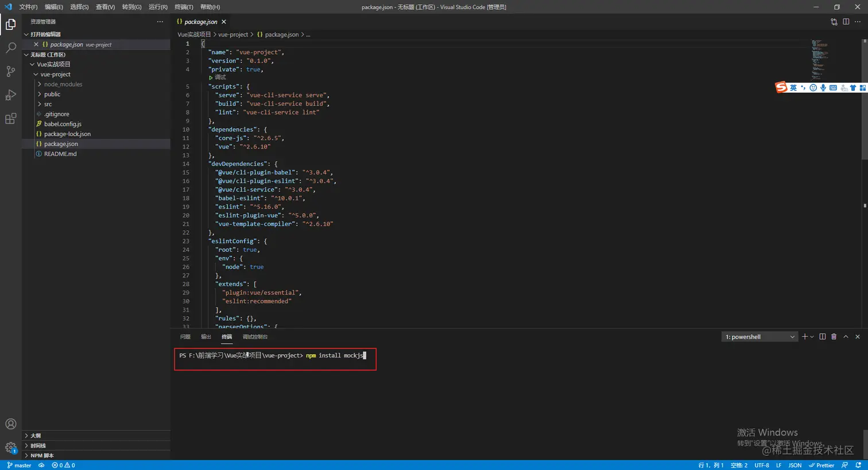
Task: Open the Run and Debug view
Action: click(x=10, y=95)
